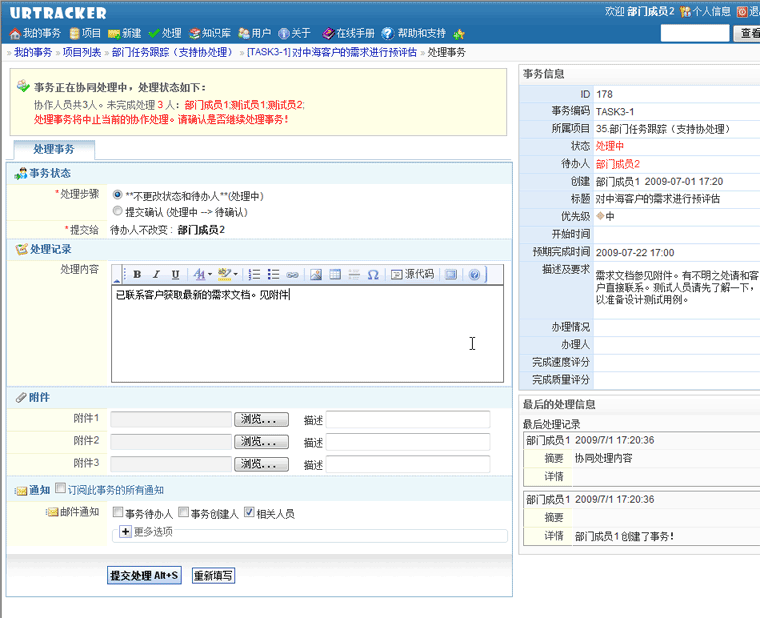Open the 关于 menu item

(x=294, y=33)
